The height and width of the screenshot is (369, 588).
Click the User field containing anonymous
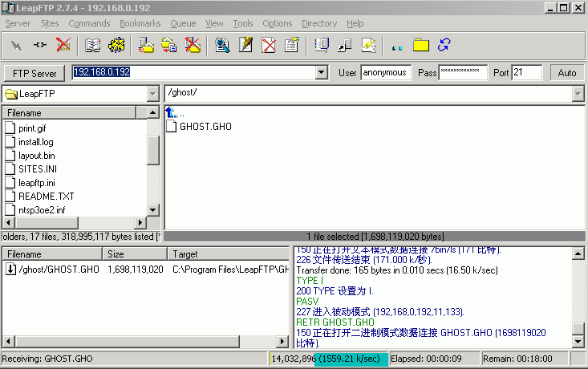coord(386,72)
